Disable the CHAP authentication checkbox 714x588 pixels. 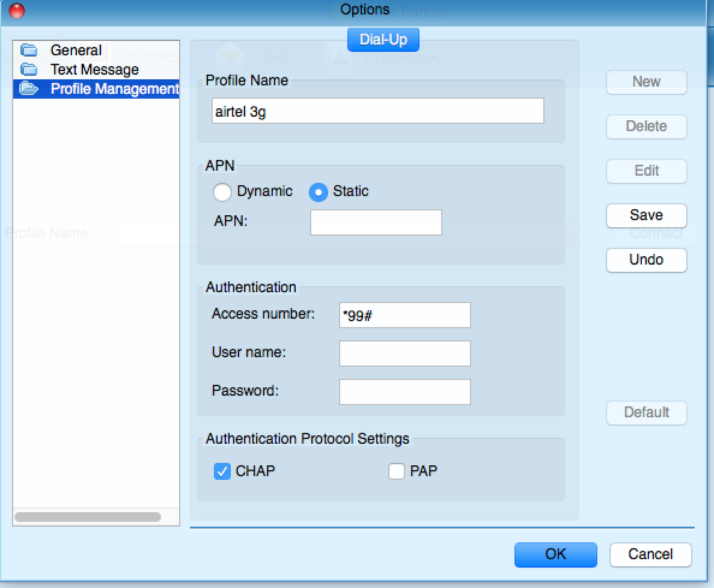click(x=222, y=472)
